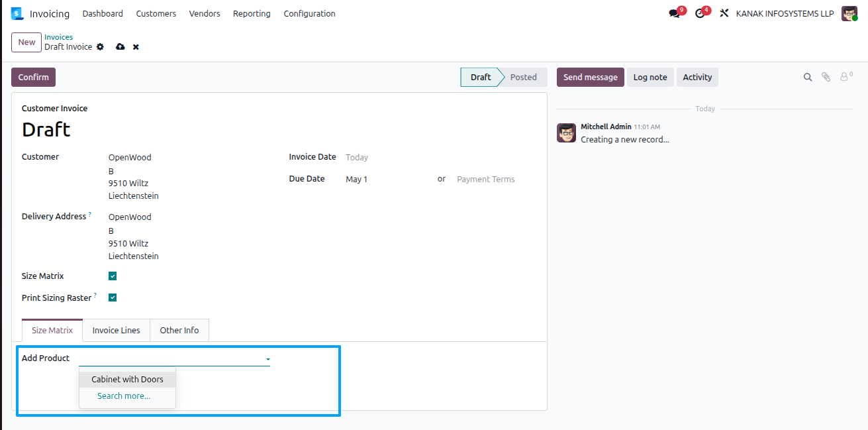Click the Customer field OpenWood
Image resolution: width=868 pixels, height=430 pixels.
click(130, 158)
